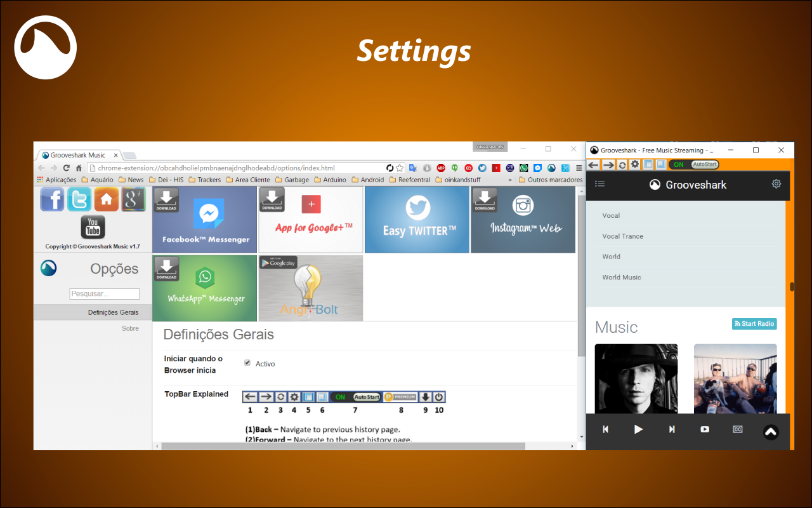Toggle the ON AutoStart switch
Viewport: 812px width, 508px height.
click(x=693, y=165)
